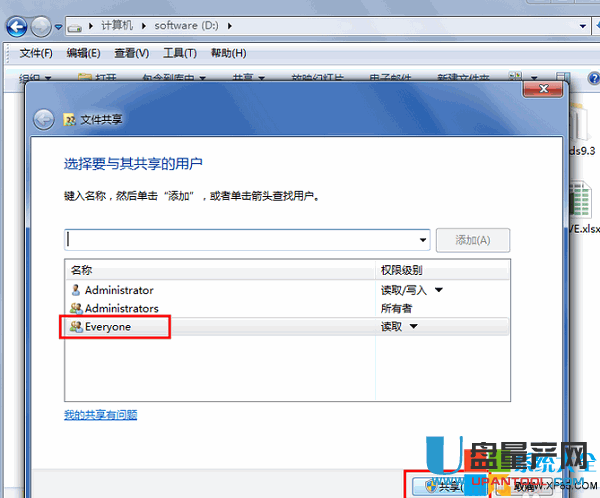Screen dimensions: 600x498
Task: Click the Explorer help question-mark icon
Action: (594, 79)
